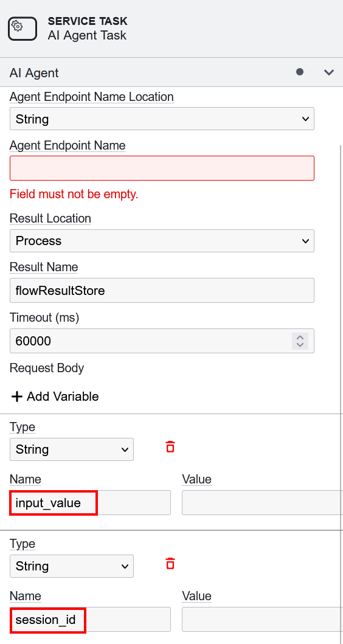Click the Value field for session_id
Viewport: 343px width, 644px height.
(263, 619)
